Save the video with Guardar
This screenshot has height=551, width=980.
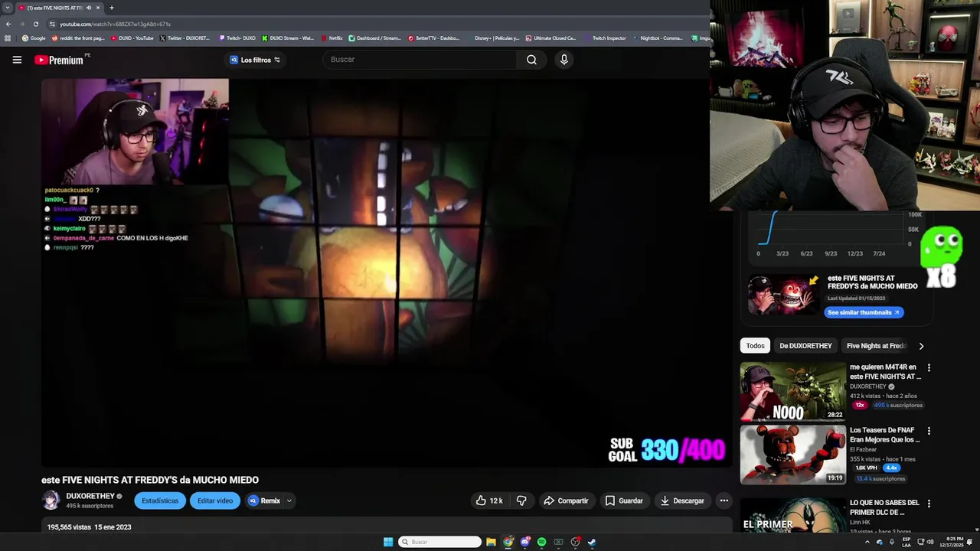click(624, 500)
